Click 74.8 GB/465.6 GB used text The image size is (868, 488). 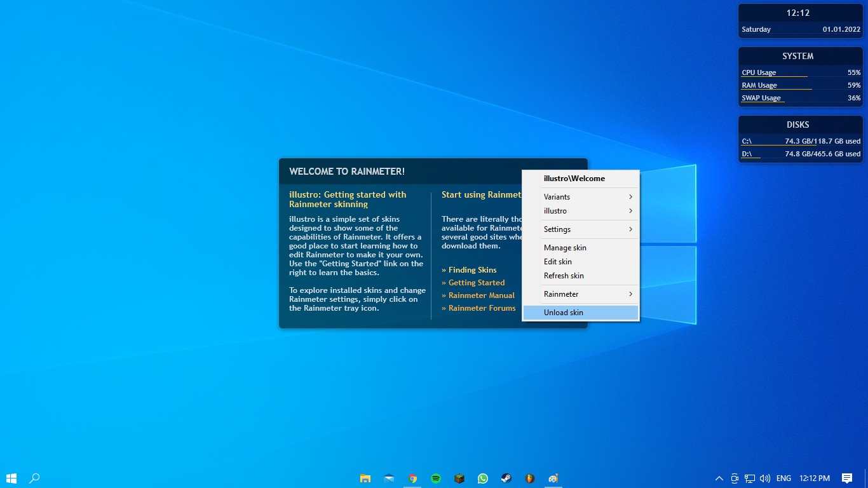click(x=823, y=154)
